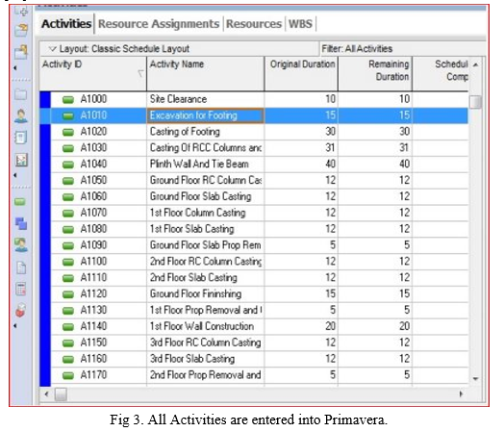Viewport: 504px width, 432px height.
Task: Click the Original Duration column header
Action: click(301, 74)
